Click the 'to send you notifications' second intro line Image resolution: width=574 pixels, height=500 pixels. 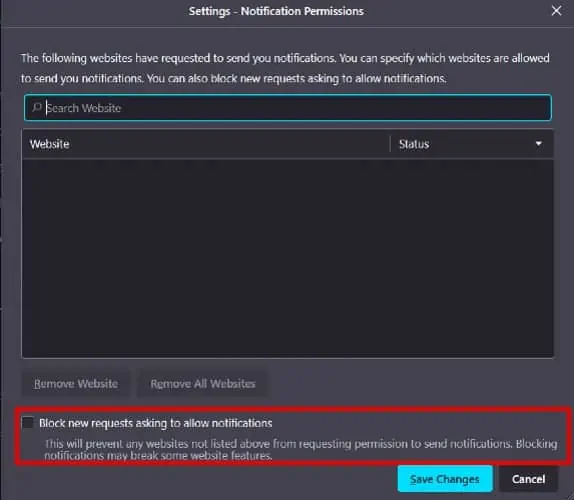click(234, 78)
